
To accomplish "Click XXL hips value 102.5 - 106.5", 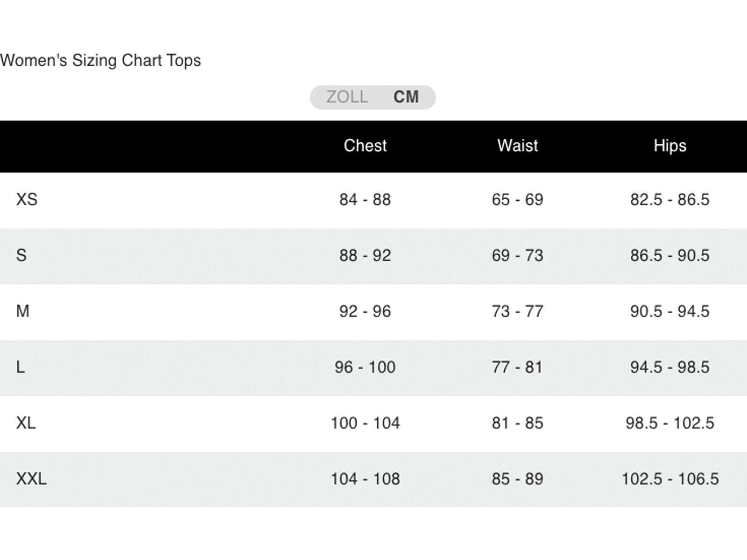I will 670,479.
